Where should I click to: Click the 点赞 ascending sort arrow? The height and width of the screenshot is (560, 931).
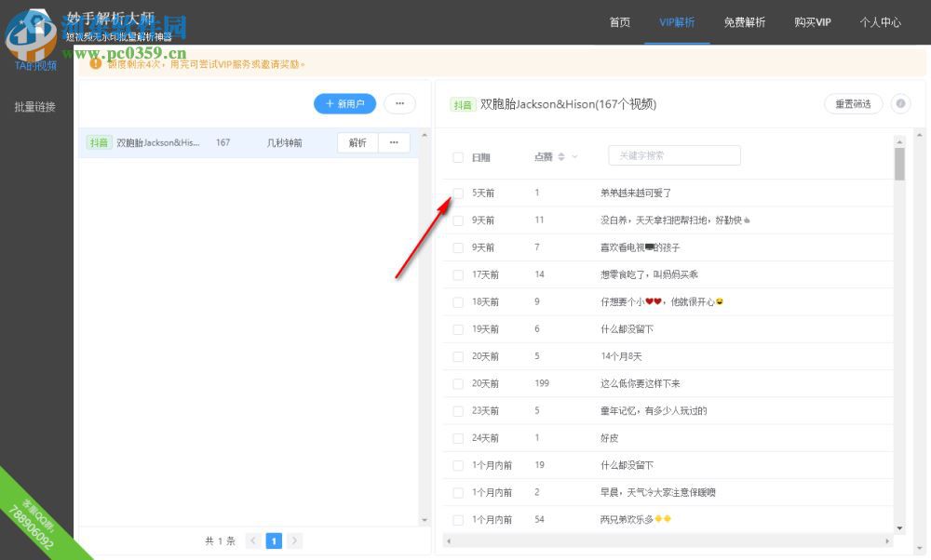(561, 153)
